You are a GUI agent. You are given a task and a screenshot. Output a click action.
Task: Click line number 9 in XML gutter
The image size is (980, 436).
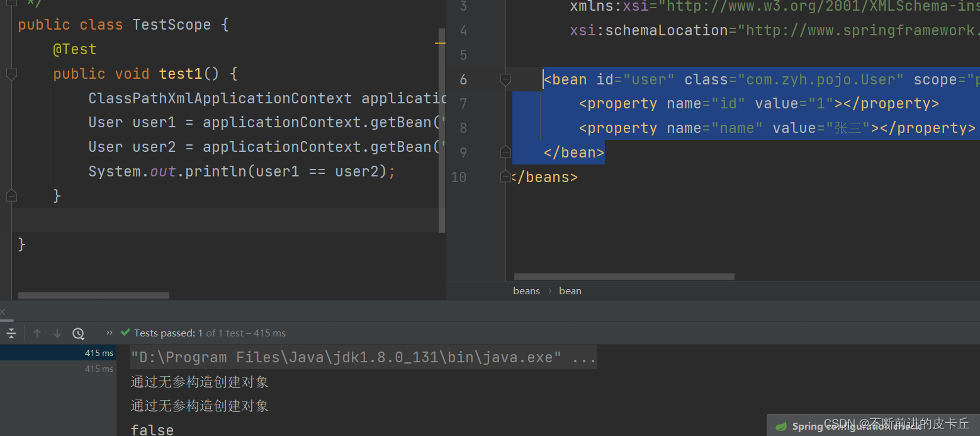coord(464,152)
